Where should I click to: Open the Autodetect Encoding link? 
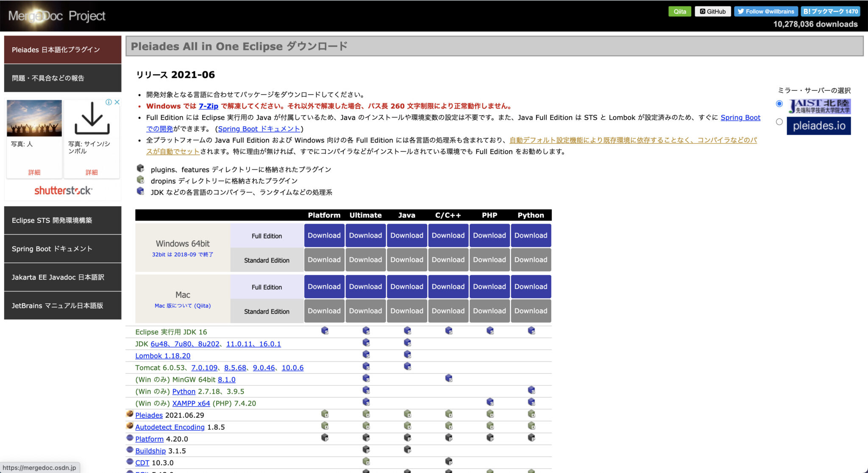170,427
